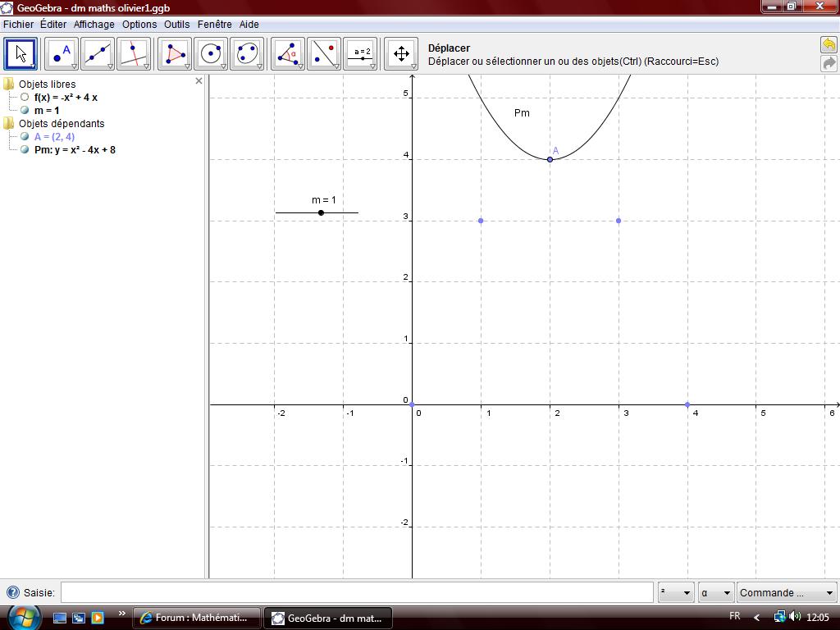Select the Circle with center tool
The width and height of the screenshot is (840, 630).
click(211, 54)
